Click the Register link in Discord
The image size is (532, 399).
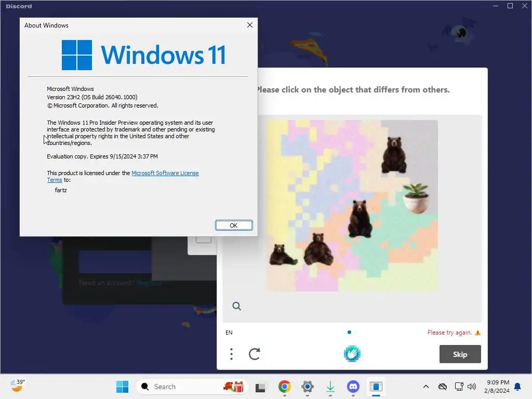coord(149,283)
